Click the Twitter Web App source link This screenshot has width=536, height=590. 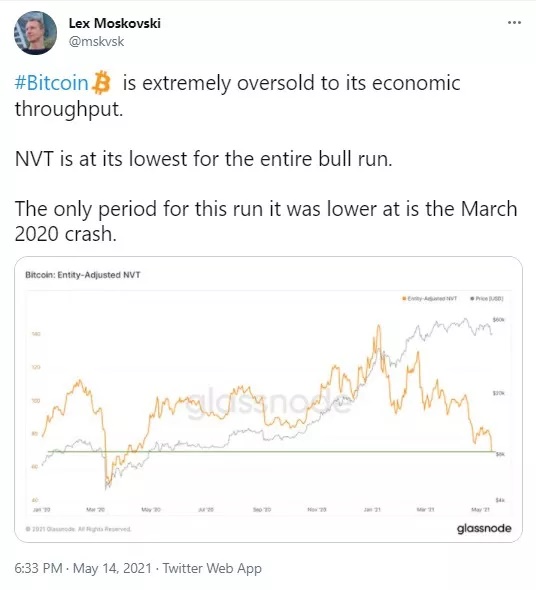tap(212, 568)
